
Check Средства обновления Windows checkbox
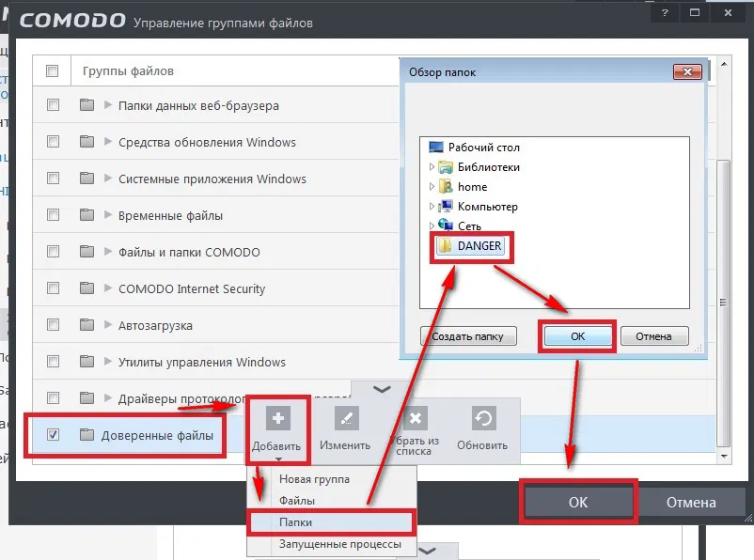click(x=53, y=141)
